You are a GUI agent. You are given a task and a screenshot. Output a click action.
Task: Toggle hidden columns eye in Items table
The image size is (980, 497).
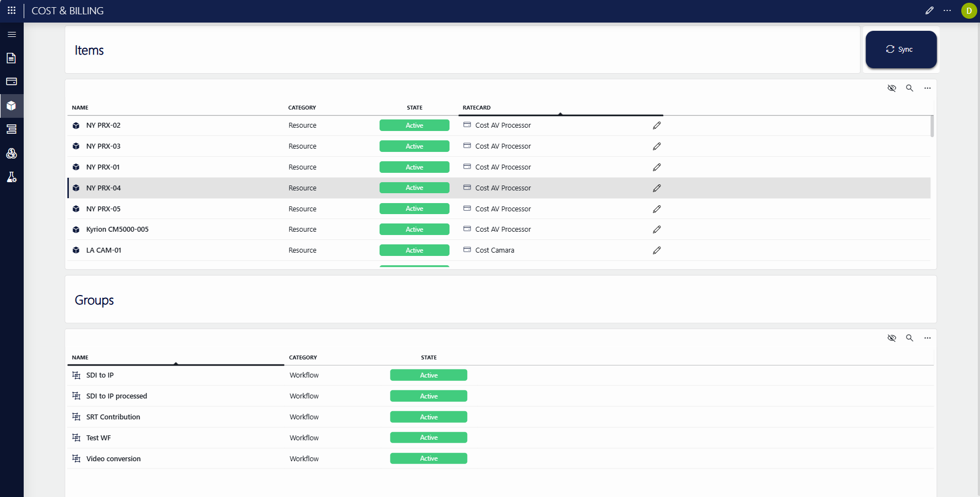pyautogui.click(x=891, y=88)
